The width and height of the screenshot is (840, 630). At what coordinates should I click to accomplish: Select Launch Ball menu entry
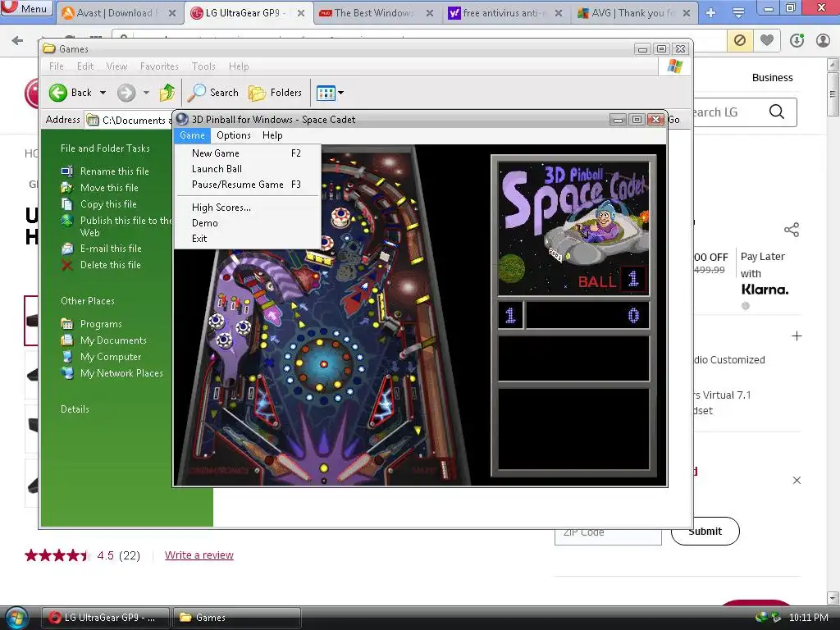coord(247,169)
